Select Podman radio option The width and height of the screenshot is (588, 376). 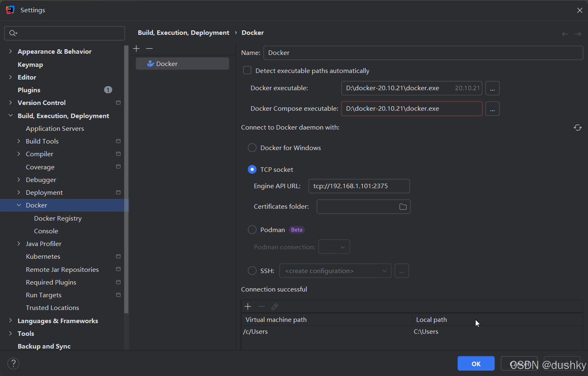point(252,230)
